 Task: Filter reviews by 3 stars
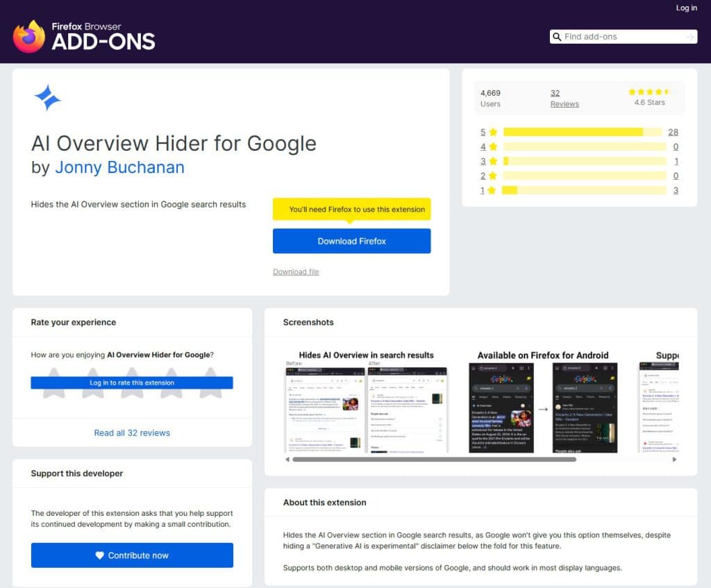(x=483, y=161)
